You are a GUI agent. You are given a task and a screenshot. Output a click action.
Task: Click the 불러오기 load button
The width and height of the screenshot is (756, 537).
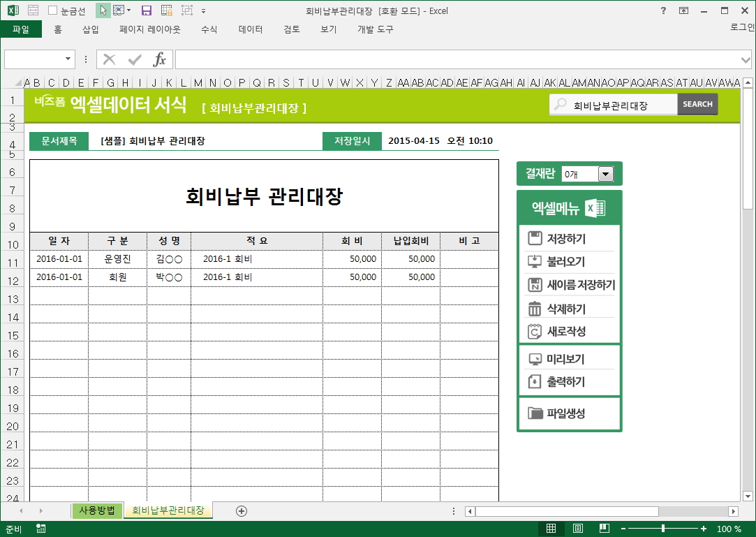click(569, 261)
